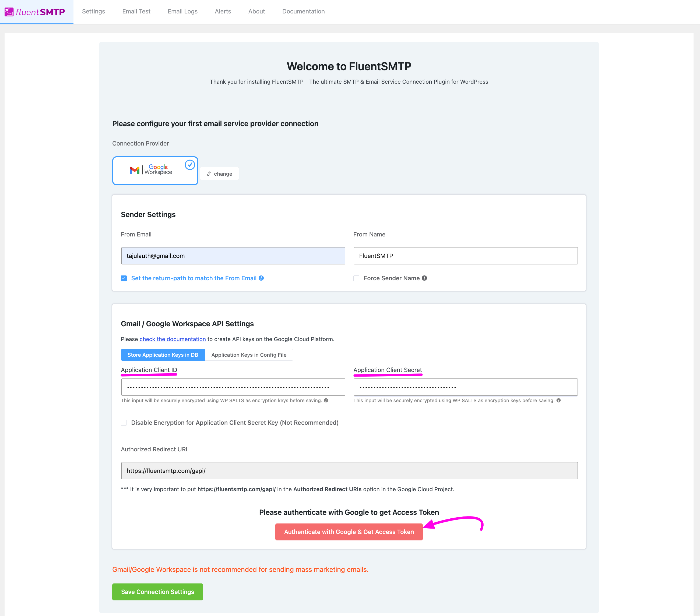
Task: Open the About tab
Action: pyautogui.click(x=256, y=11)
